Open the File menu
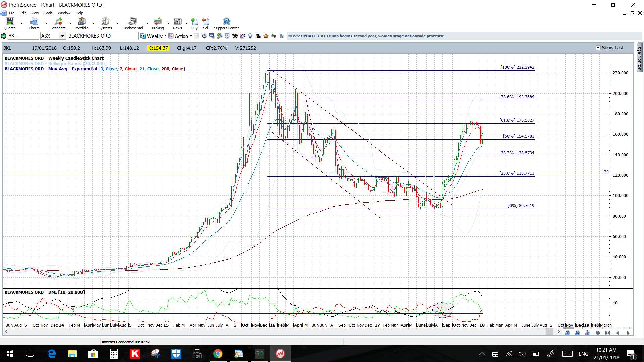 [x=12, y=13]
